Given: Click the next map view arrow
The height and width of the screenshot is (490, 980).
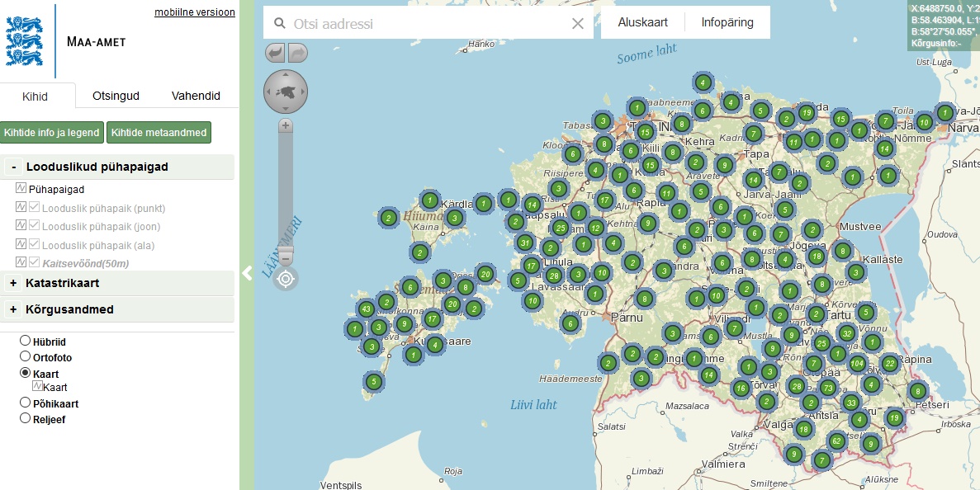Looking at the screenshot, I should click(297, 53).
